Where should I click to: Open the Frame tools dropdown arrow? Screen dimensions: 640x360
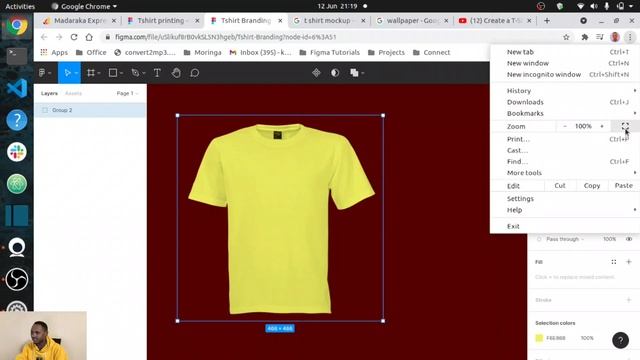click(x=99, y=73)
